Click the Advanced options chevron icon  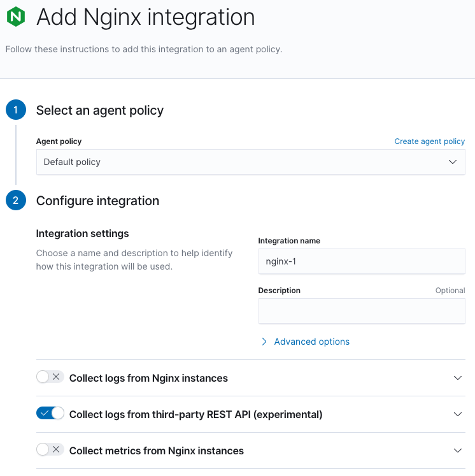tap(264, 342)
